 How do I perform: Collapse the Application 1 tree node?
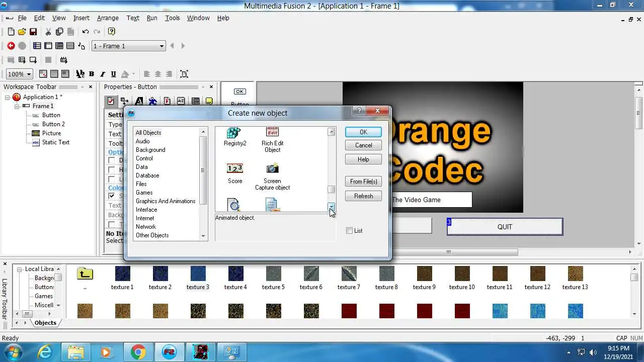coord(8,97)
